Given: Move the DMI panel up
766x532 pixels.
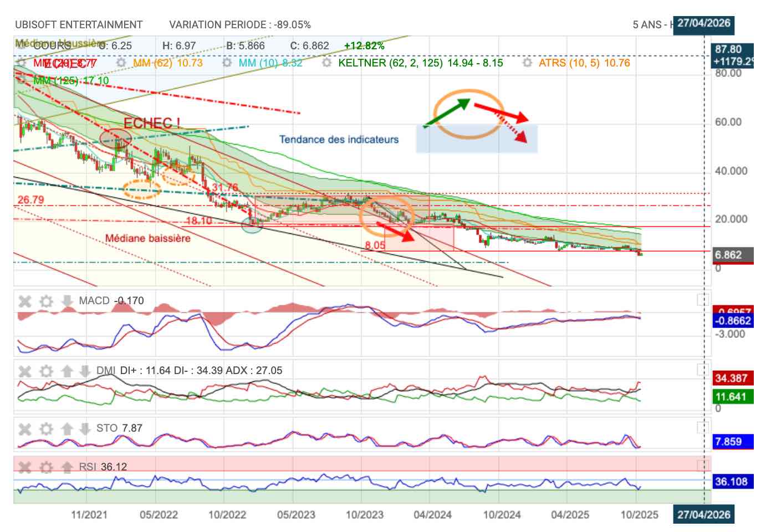Looking at the screenshot, I should (x=67, y=371).
